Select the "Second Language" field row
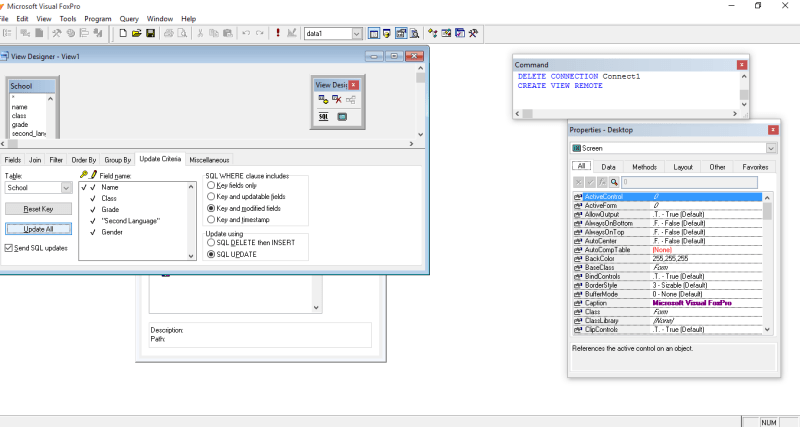Screen dimensions: 800x427 tap(131, 221)
